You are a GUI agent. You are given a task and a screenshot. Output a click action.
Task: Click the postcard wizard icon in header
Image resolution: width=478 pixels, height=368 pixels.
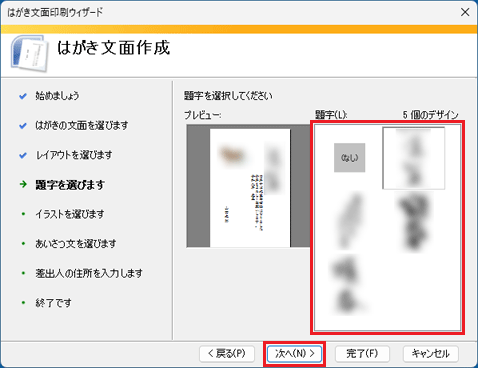(29, 53)
